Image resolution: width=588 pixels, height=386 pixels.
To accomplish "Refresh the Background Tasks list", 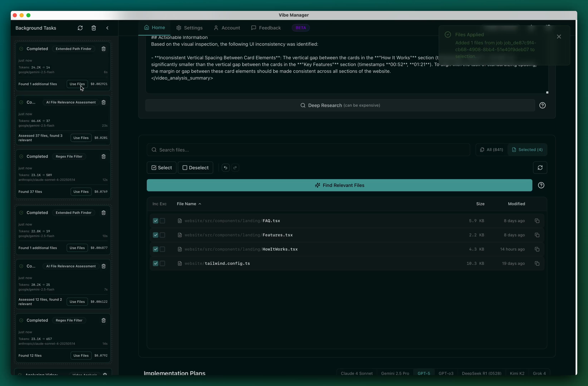I will coord(80,28).
